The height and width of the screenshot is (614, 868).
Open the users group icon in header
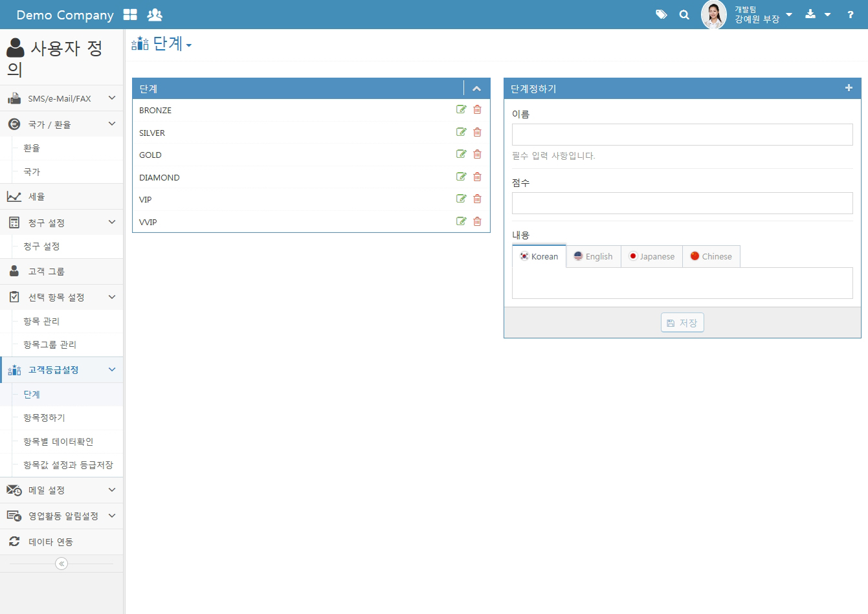155,14
